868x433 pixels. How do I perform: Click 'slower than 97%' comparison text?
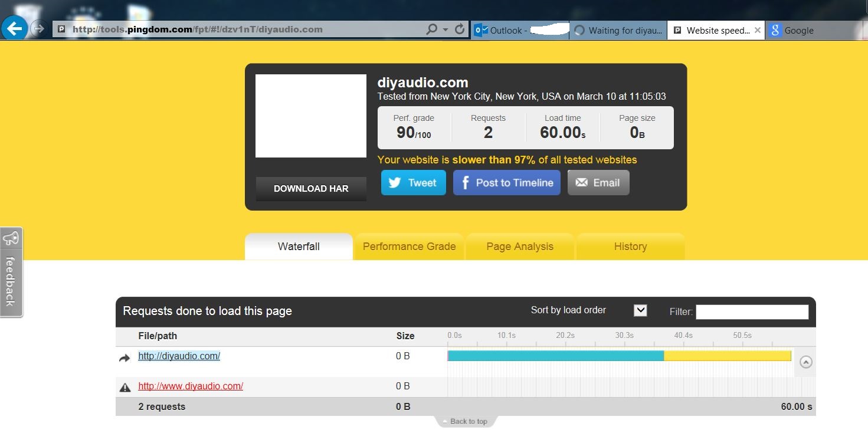point(493,160)
